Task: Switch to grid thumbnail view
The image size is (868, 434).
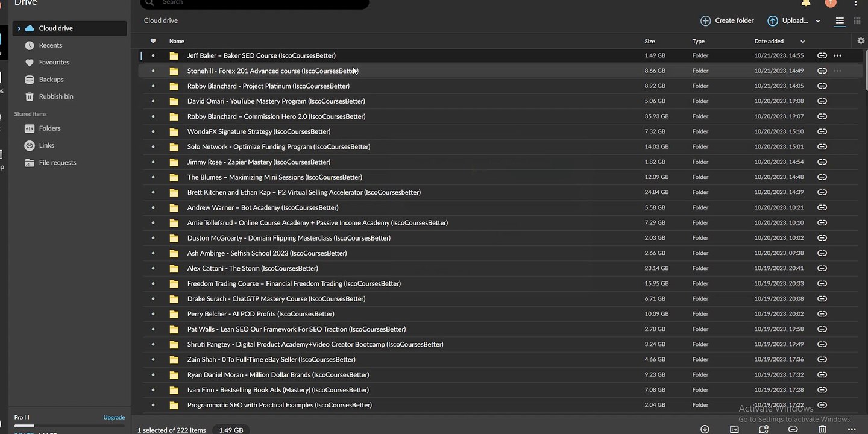Action: 857,21
